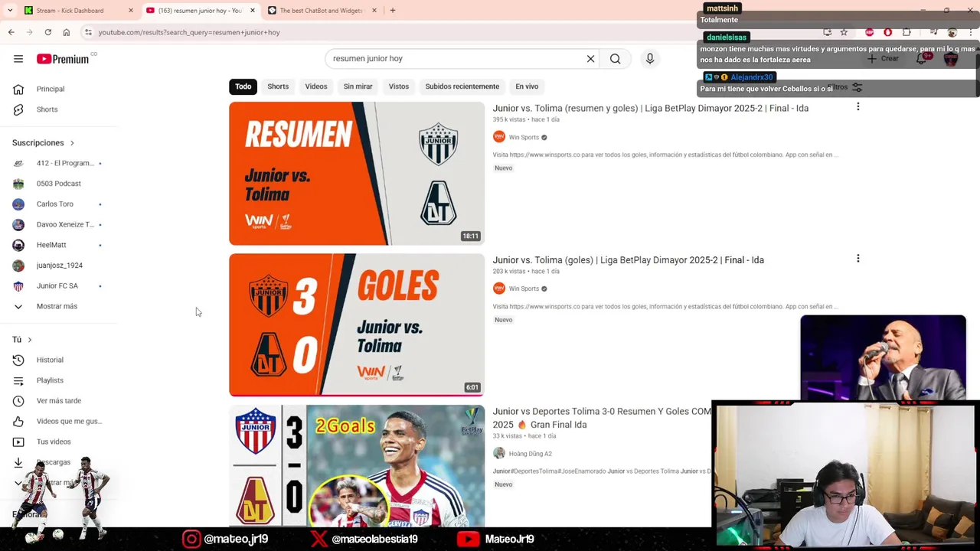Open the Win Sports channel icon of resumen video
This screenshot has height=551, width=980.
coord(499,137)
